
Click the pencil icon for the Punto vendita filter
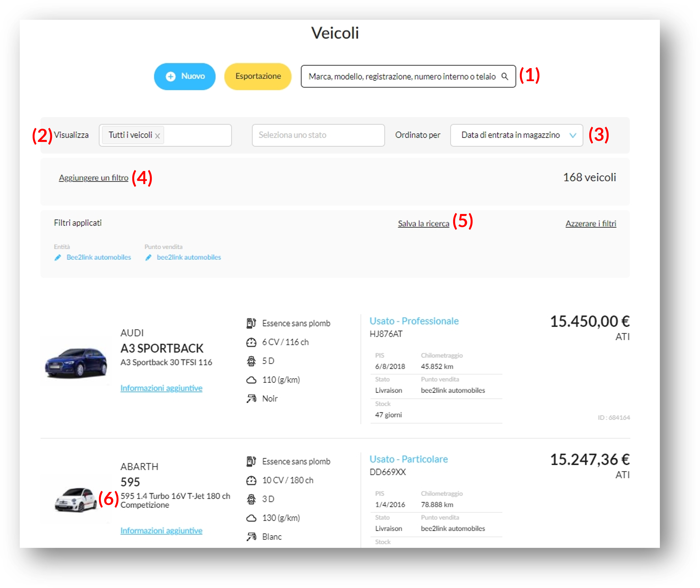(148, 257)
